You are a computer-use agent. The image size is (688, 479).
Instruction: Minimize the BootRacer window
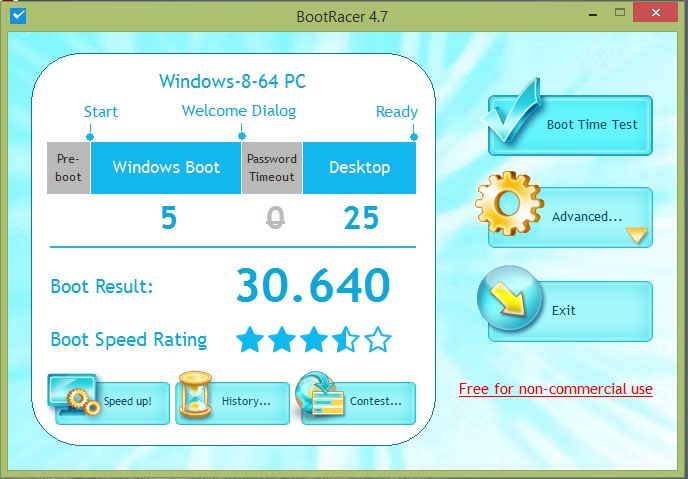(593, 13)
